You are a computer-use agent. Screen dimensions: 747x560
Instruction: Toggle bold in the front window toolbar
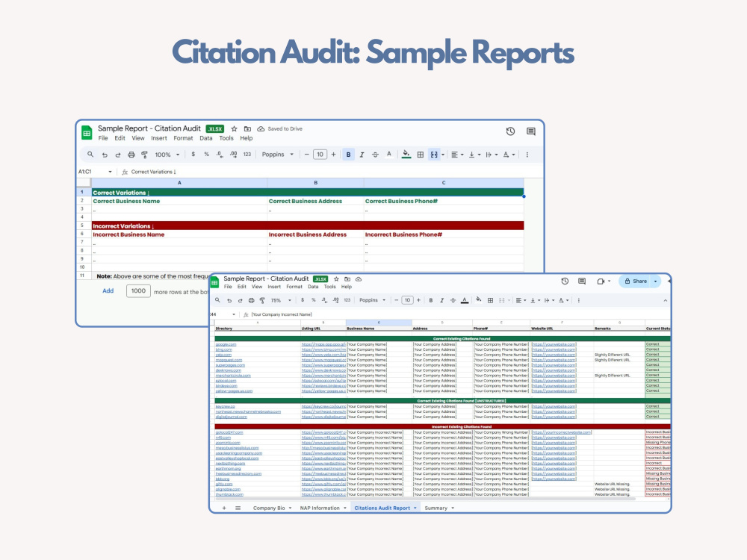click(x=431, y=300)
